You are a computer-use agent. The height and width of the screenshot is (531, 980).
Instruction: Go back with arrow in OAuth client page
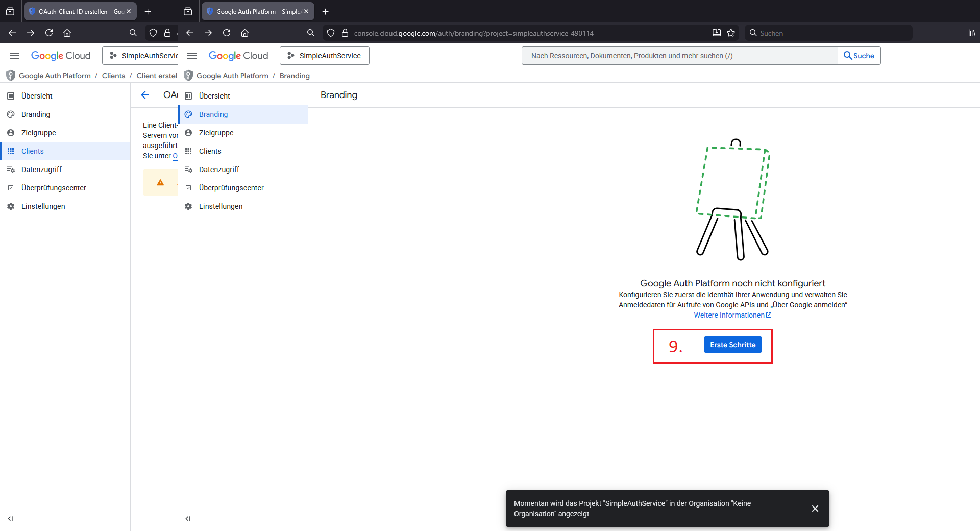pyautogui.click(x=145, y=95)
